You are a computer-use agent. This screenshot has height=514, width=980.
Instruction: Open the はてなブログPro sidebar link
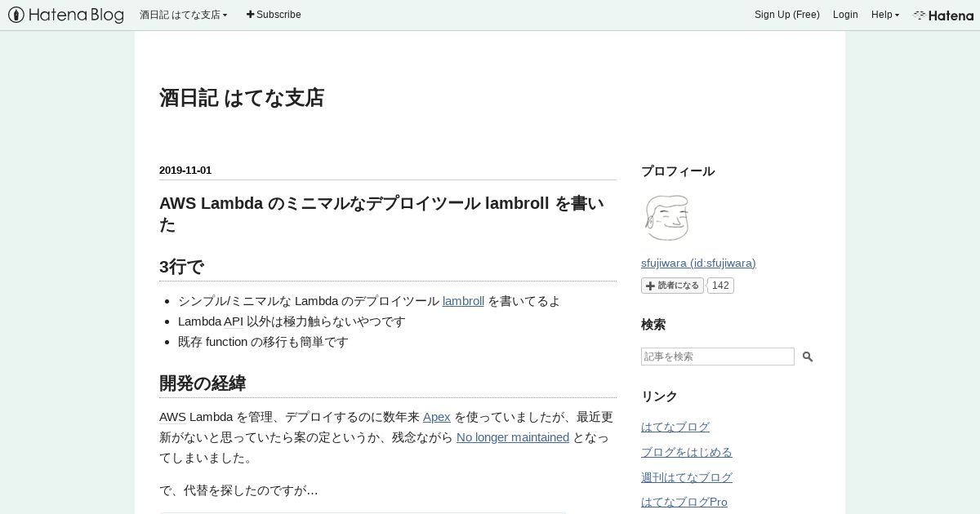[684, 502]
